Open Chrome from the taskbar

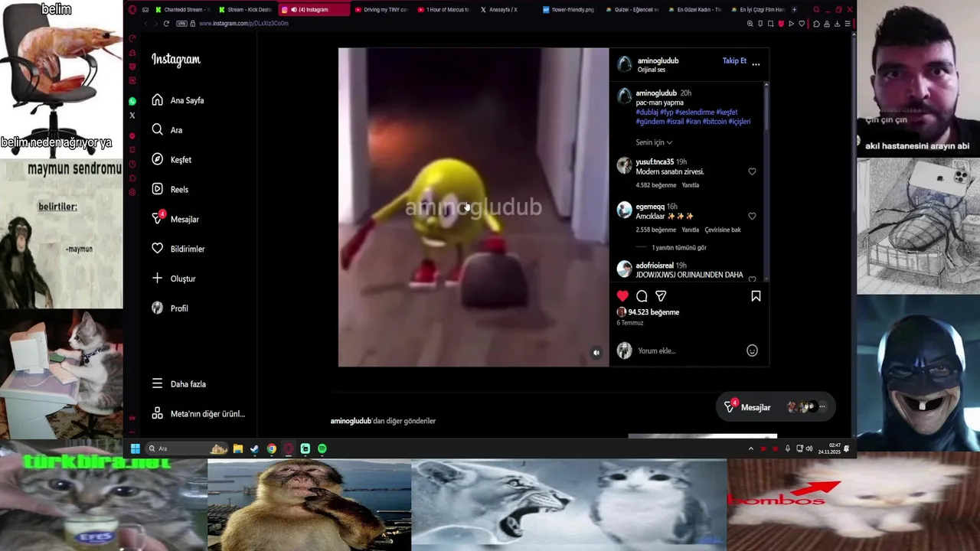tap(272, 448)
